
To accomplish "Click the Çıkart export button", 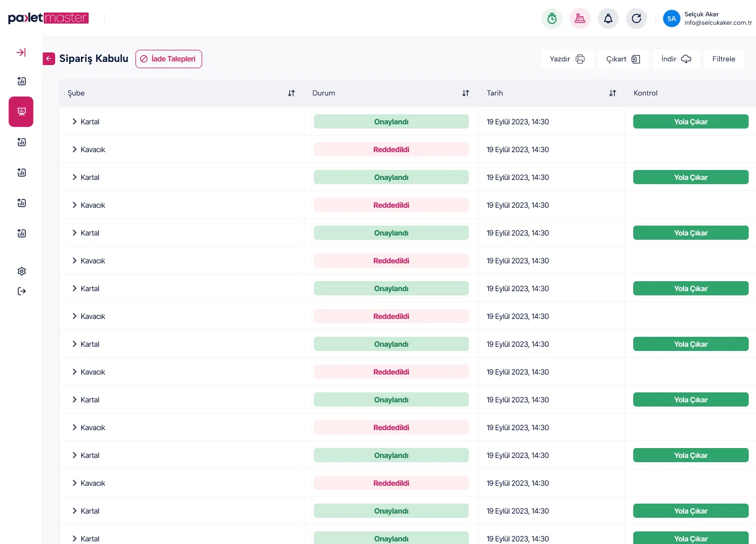I will (x=623, y=59).
